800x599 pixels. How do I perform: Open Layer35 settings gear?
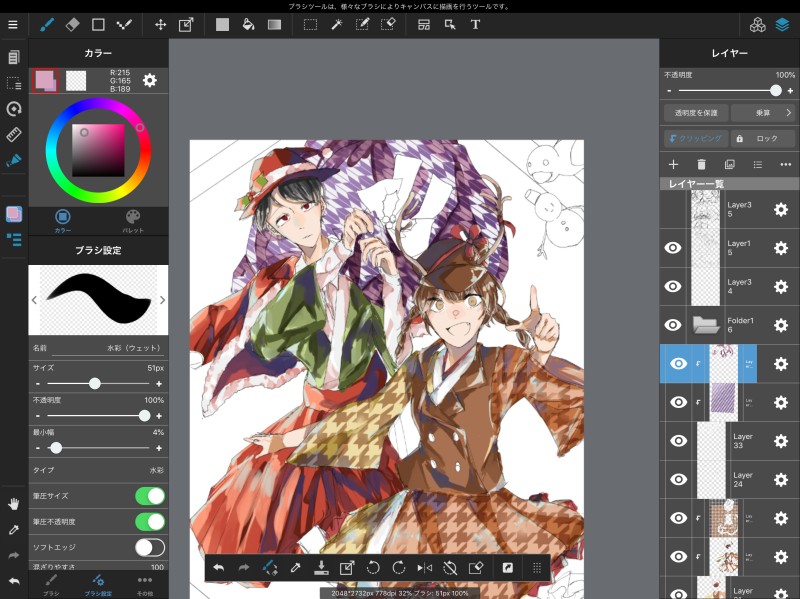[781, 209]
